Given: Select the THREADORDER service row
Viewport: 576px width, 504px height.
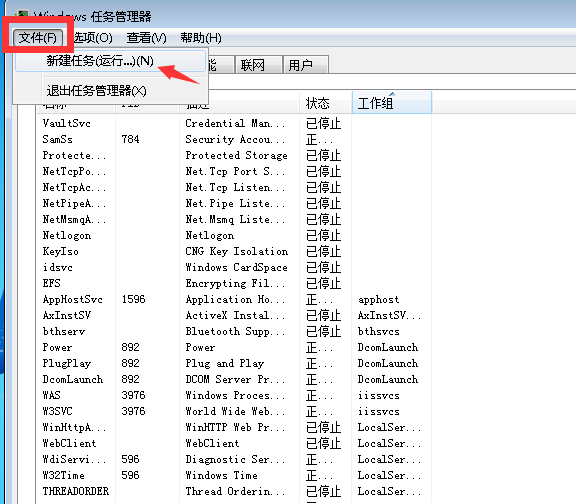Looking at the screenshot, I should pos(234,491).
